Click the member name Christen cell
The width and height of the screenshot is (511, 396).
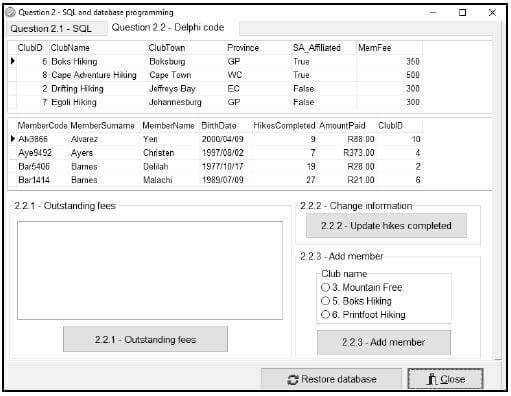click(170, 153)
